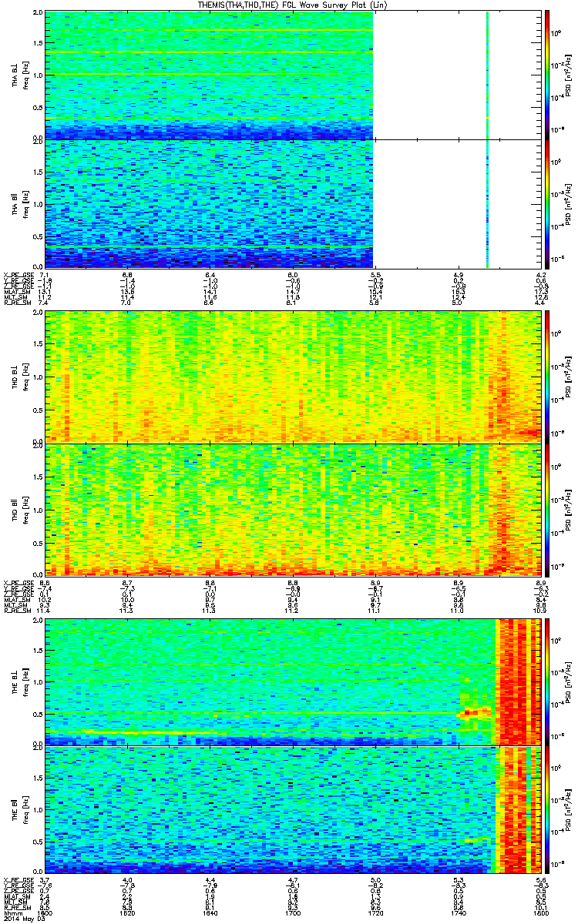This screenshot has width=578, height=924.
Task: Click the X_RE_GSE row label under THD panels
Action: point(18,583)
